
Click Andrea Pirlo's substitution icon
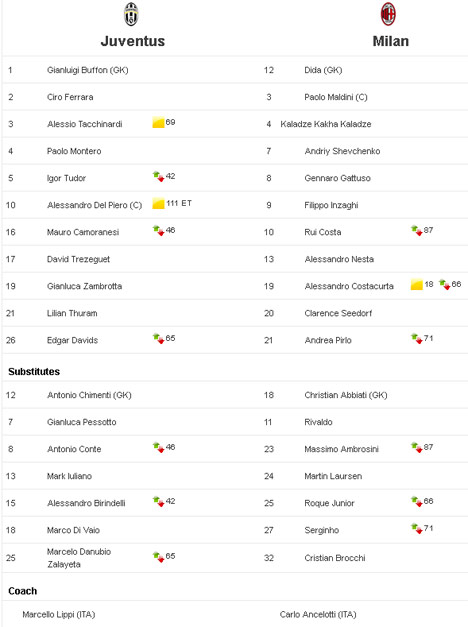tap(417, 338)
